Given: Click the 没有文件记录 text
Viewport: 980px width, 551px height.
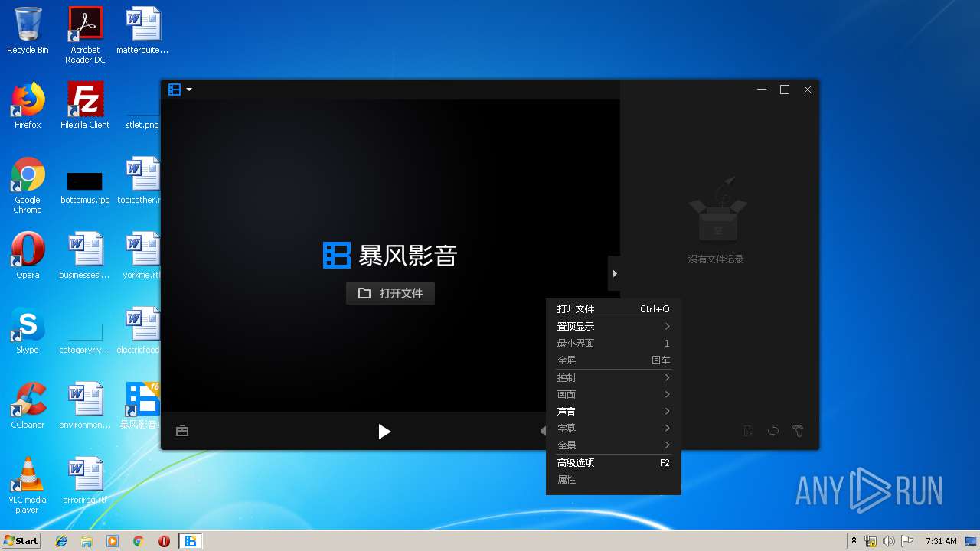Looking at the screenshot, I should click(716, 259).
